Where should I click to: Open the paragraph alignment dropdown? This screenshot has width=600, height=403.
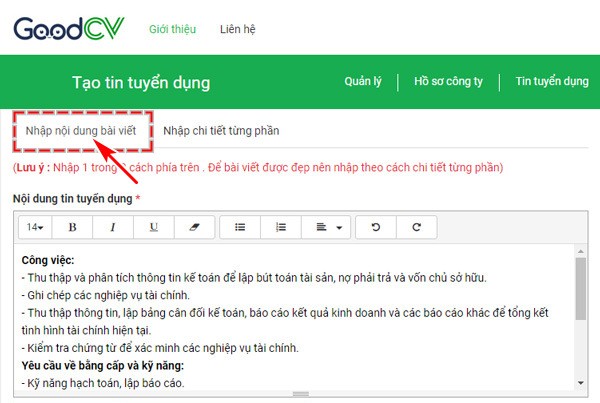coord(326,227)
